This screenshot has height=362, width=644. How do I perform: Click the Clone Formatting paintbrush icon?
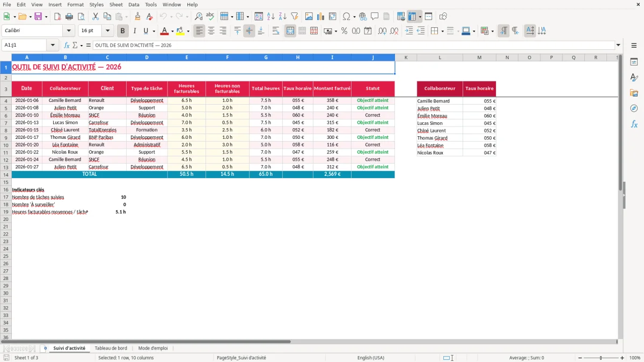click(138, 17)
